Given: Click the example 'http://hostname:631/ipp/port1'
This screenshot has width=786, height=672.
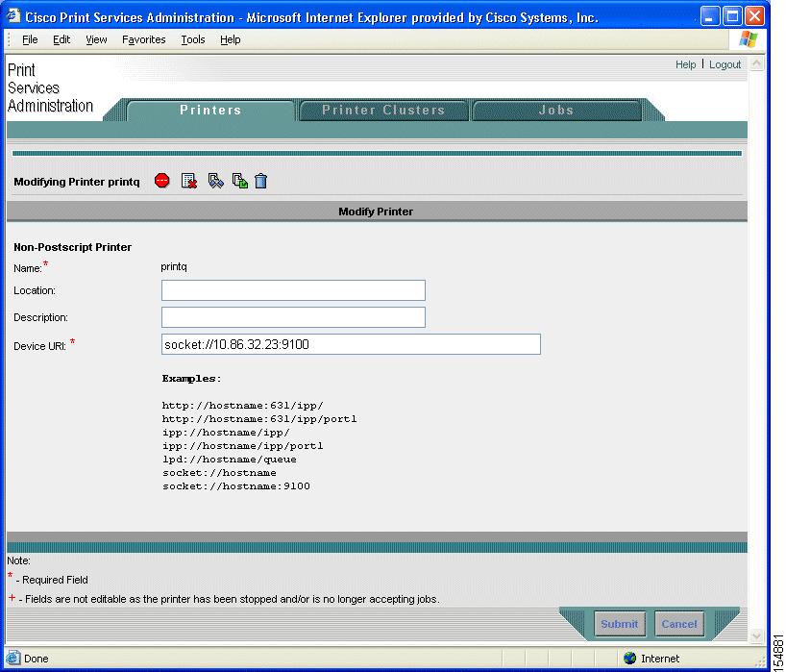Looking at the screenshot, I should click(259, 419).
